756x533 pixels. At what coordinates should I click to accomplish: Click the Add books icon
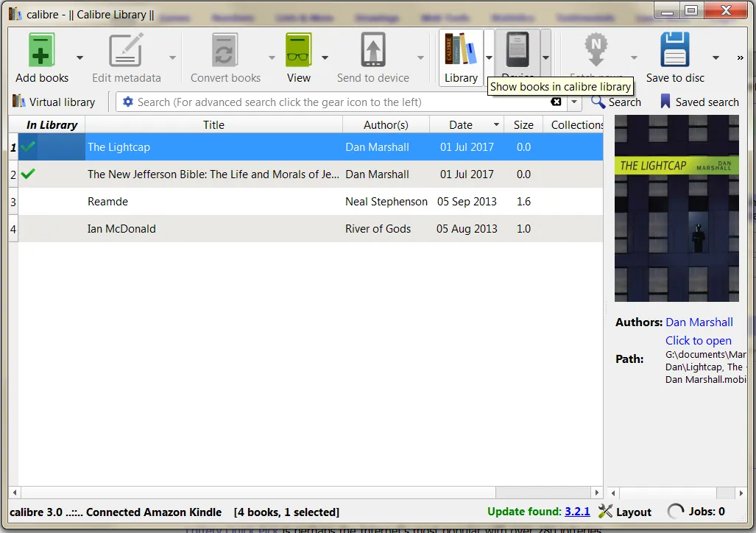[41, 49]
